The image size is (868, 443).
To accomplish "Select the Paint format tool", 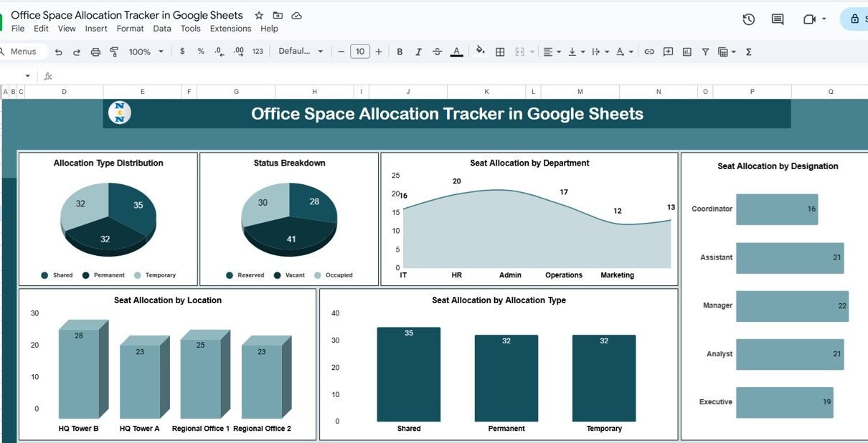I will 114,52.
